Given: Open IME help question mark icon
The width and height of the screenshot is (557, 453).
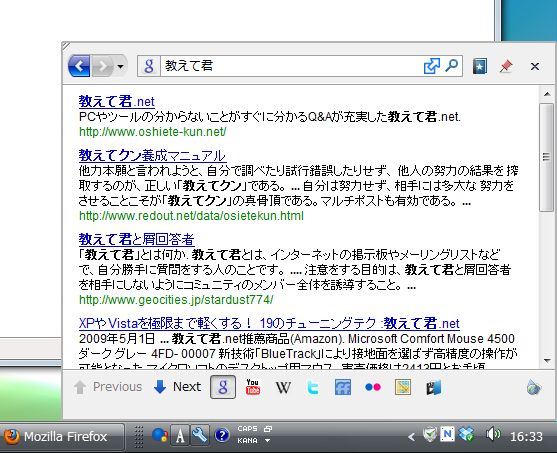Looking at the screenshot, I should click(x=222, y=436).
